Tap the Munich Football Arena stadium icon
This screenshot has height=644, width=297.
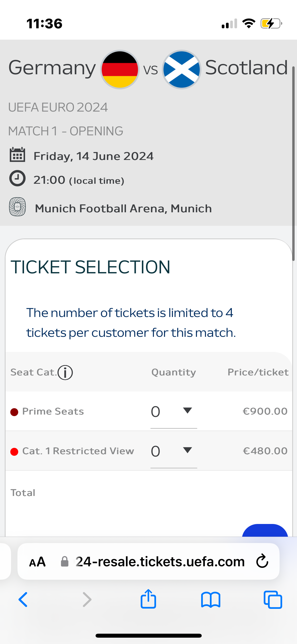click(x=17, y=207)
